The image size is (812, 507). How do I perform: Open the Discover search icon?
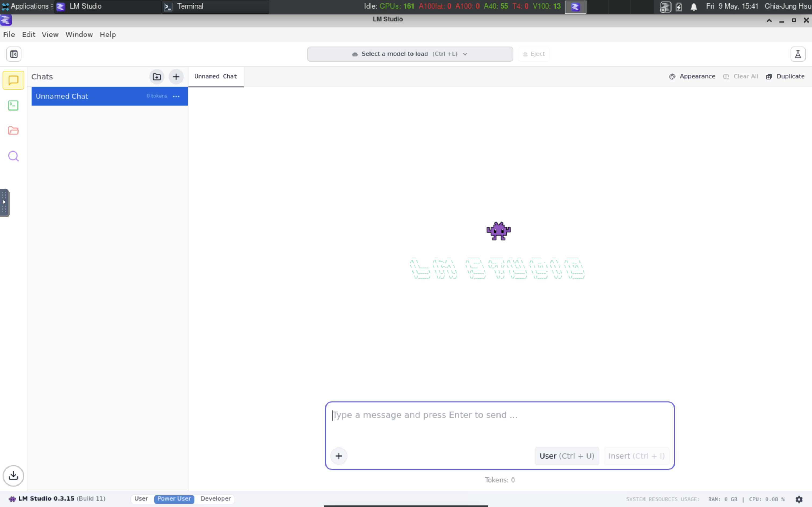click(13, 156)
